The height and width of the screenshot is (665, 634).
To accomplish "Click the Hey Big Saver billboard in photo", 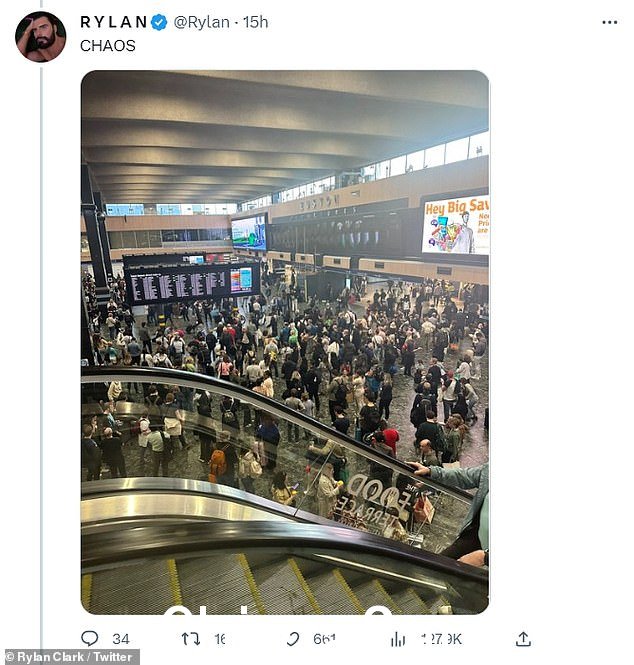I will pos(455,226).
